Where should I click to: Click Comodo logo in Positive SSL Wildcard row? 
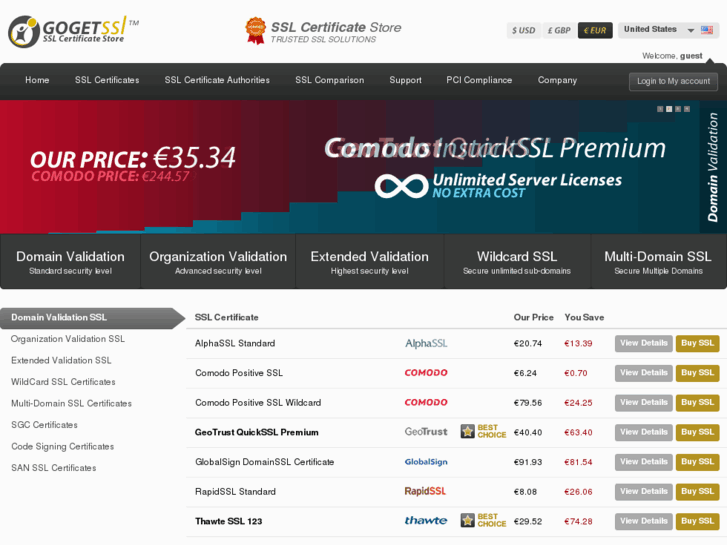click(426, 402)
